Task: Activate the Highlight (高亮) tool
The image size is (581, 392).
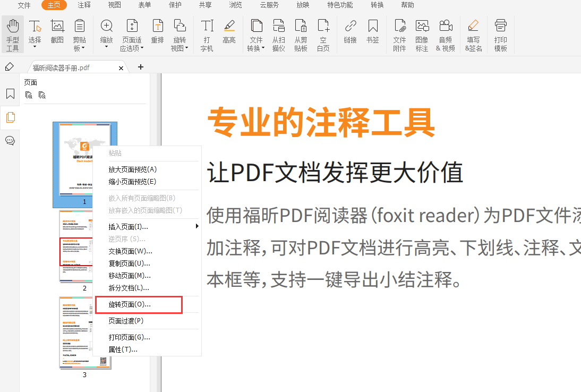Action: (x=229, y=31)
